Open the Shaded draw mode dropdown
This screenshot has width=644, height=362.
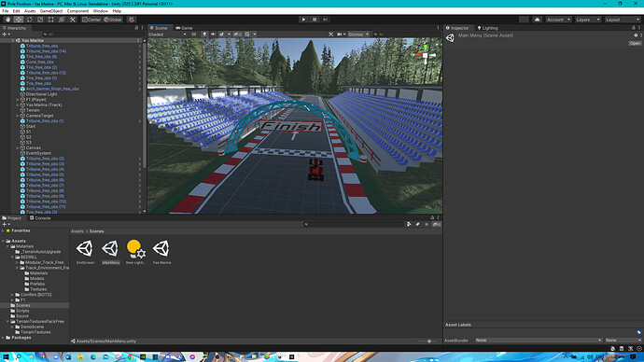167,35
